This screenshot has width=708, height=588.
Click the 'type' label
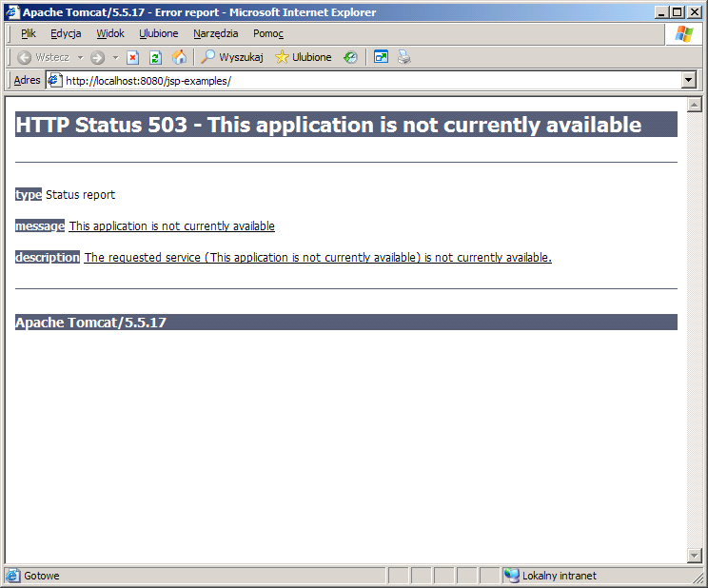coord(29,195)
